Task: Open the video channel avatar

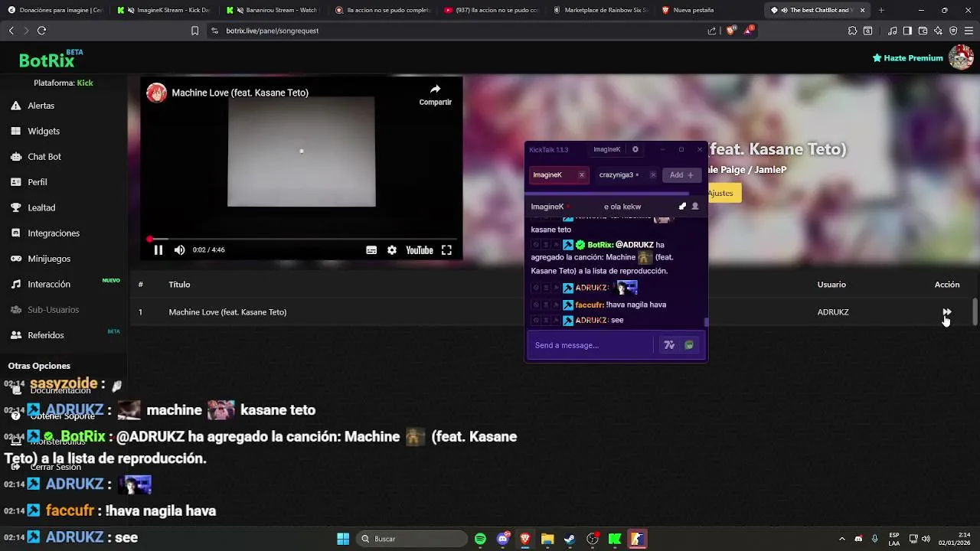Action: pyautogui.click(x=157, y=93)
